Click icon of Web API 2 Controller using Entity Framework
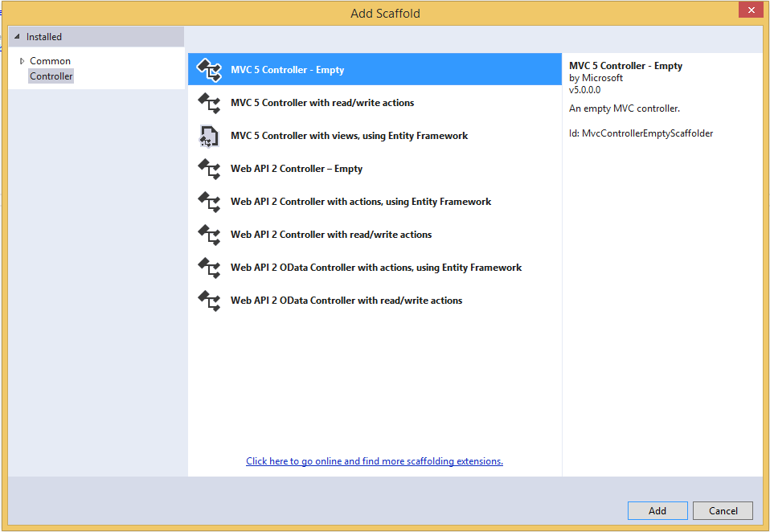 coord(209,202)
